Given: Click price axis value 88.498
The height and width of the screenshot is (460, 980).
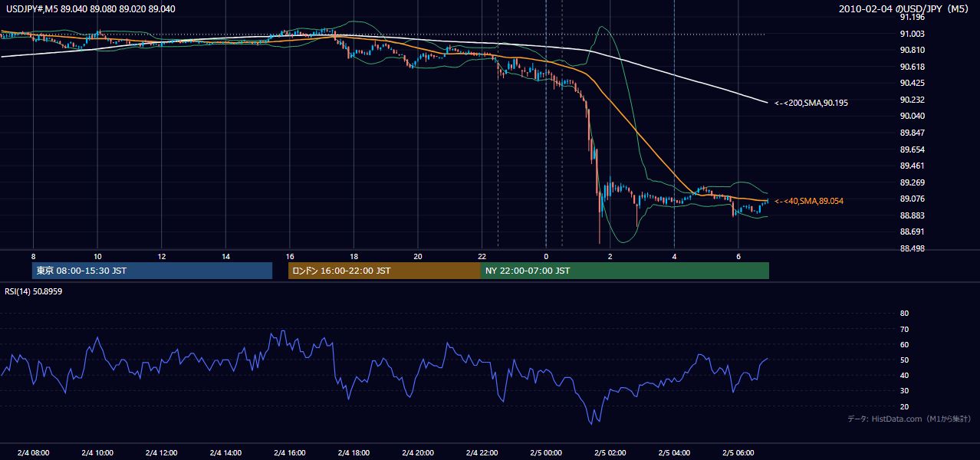Looking at the screenshot, I should pos(913,248).
